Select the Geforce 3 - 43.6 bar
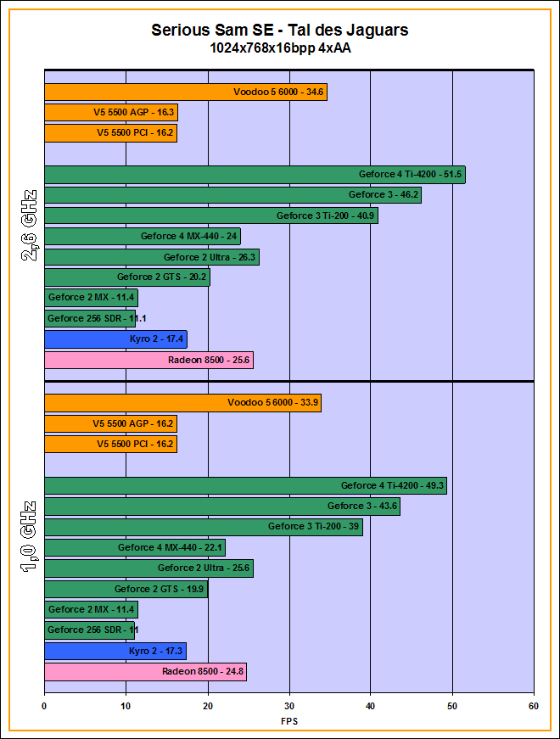The image size is (560, 739). [x=221, y=507]
